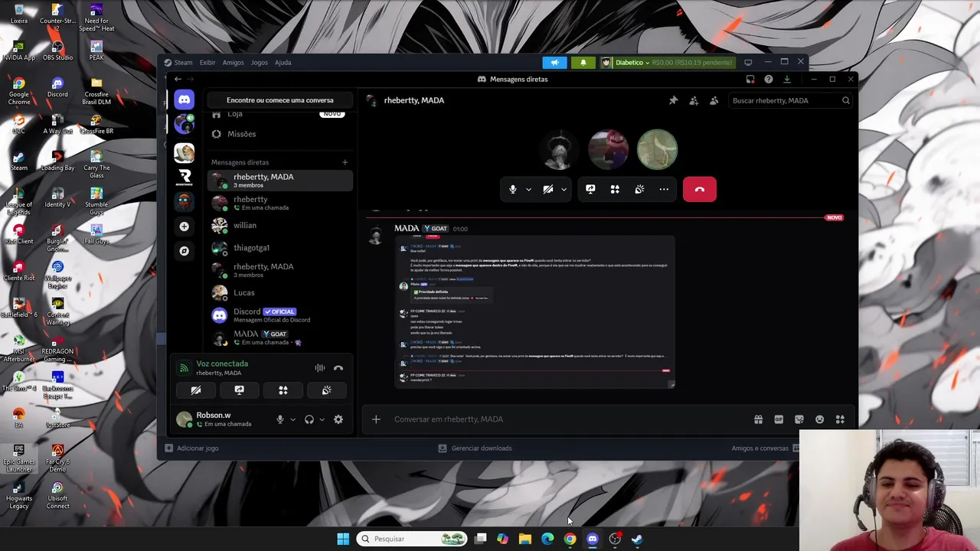Viewport: 980px width, 551px height.
Task: Click Steam announcements megaphone button
Action: tap(555, 63)
